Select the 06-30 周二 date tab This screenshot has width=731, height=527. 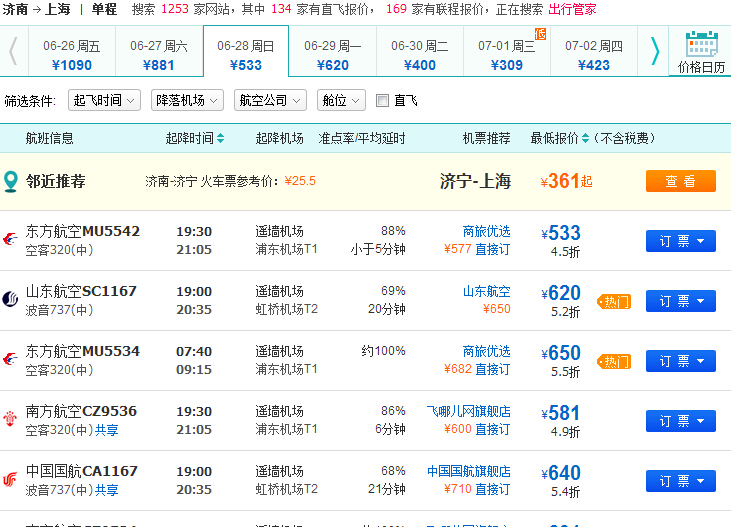tap(420, 51)
